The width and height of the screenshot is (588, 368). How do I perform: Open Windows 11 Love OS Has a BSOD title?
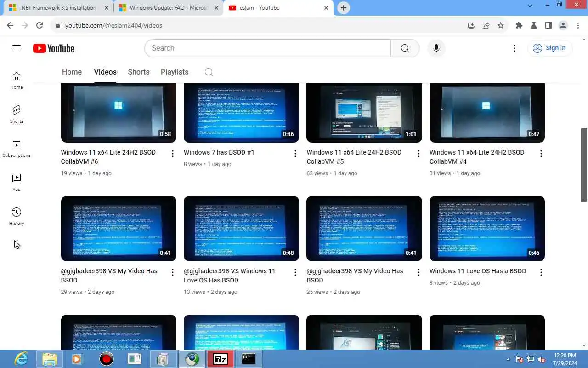click(478, 271)
